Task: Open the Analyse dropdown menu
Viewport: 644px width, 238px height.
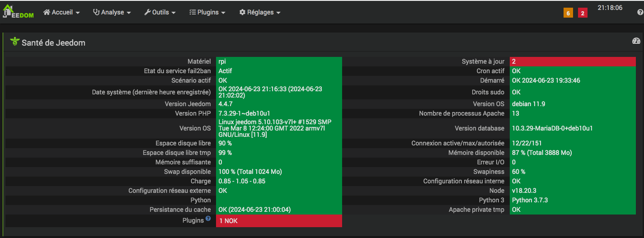Action: (112, 13)
